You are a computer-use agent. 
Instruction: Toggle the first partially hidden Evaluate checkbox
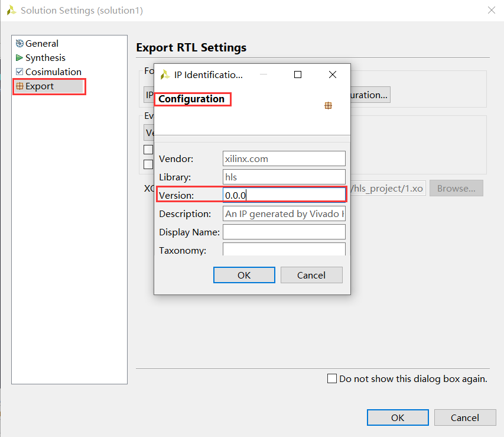coord(148,150)
